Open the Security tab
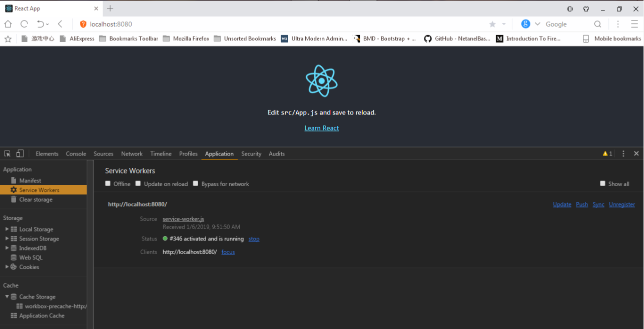Screen dimensions: 644x329 [x=251, y=153]
